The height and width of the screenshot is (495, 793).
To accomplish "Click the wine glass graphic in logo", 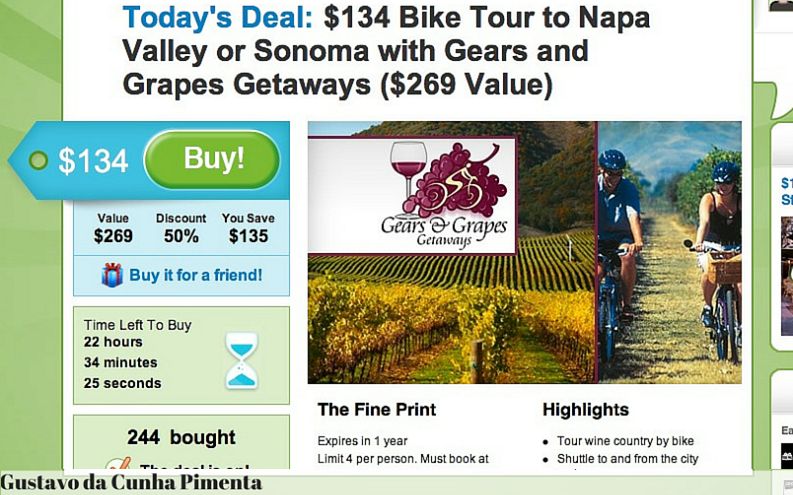I will coord(408,175).
